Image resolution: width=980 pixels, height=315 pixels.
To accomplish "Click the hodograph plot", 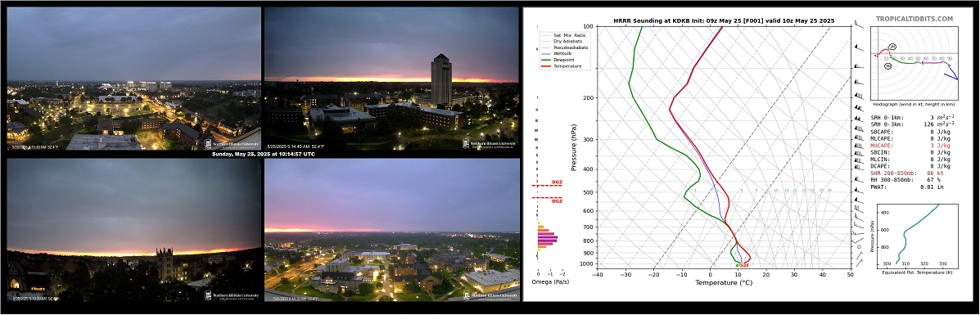I will tap(914, 62).
